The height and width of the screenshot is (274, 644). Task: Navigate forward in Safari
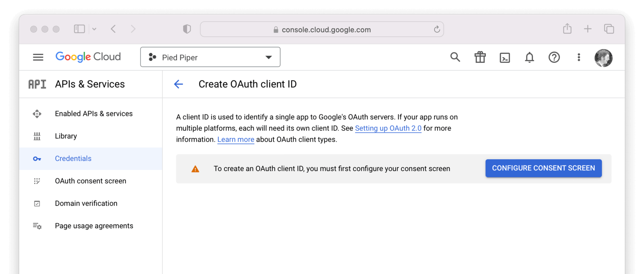point(133,29)
